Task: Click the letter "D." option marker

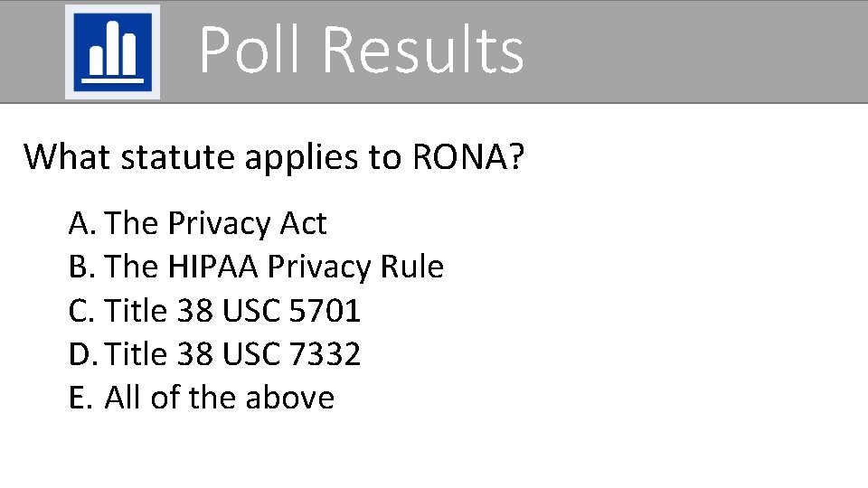Action: click(83, 354)
